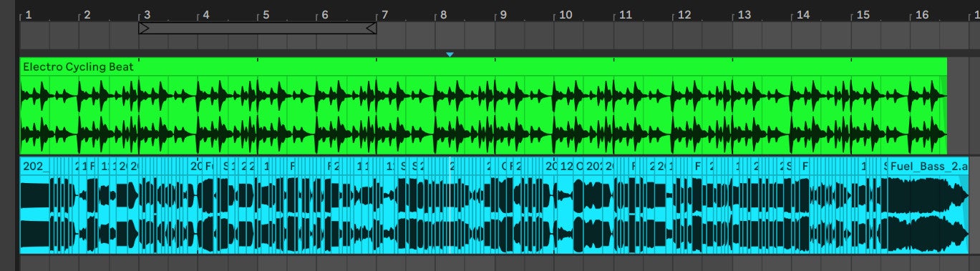
Task: Click bar 5 on the beat-time ruler
Action: [x=265, y=14]
